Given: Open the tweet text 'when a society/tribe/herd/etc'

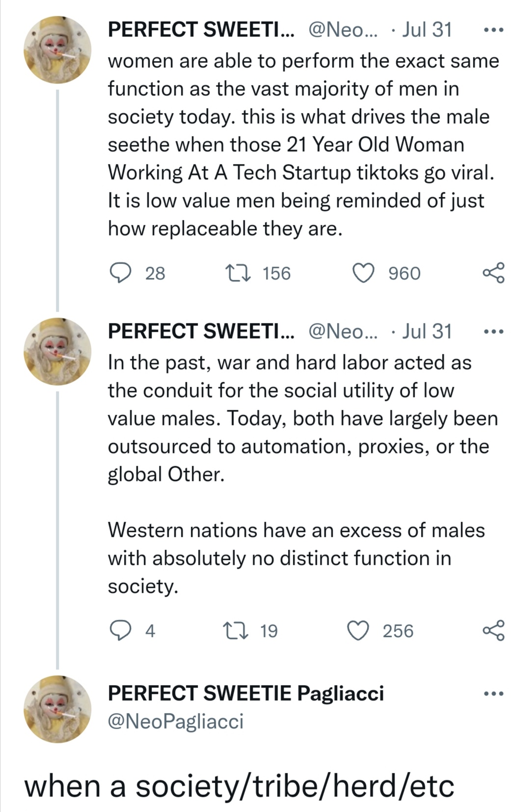Looking at the screenshot, I should (x=239, y=786).
